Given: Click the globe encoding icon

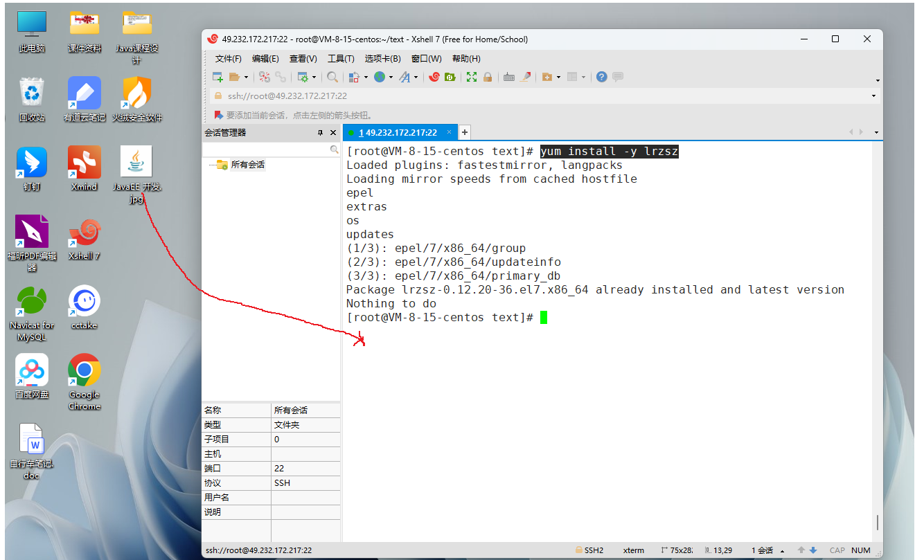Looking at the screenshot, I should [x=379, y=77].
